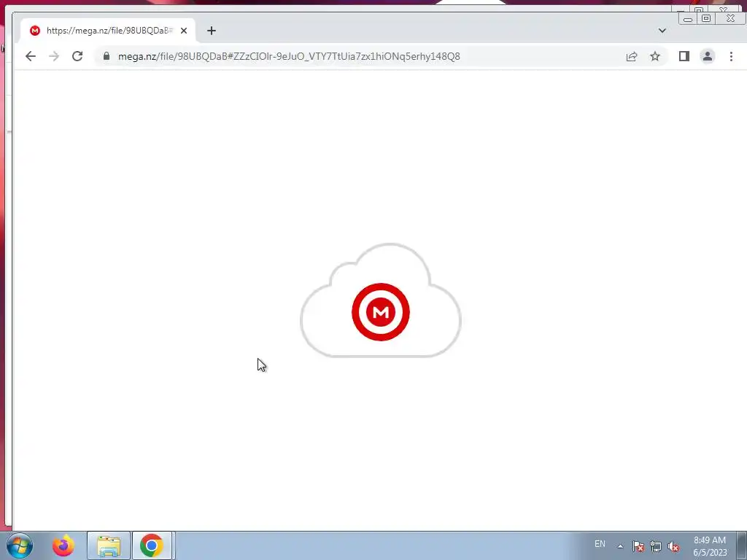Switch to Chrome in the taskbar
This screenshot has width=747, height=560.
click(152, 545)
